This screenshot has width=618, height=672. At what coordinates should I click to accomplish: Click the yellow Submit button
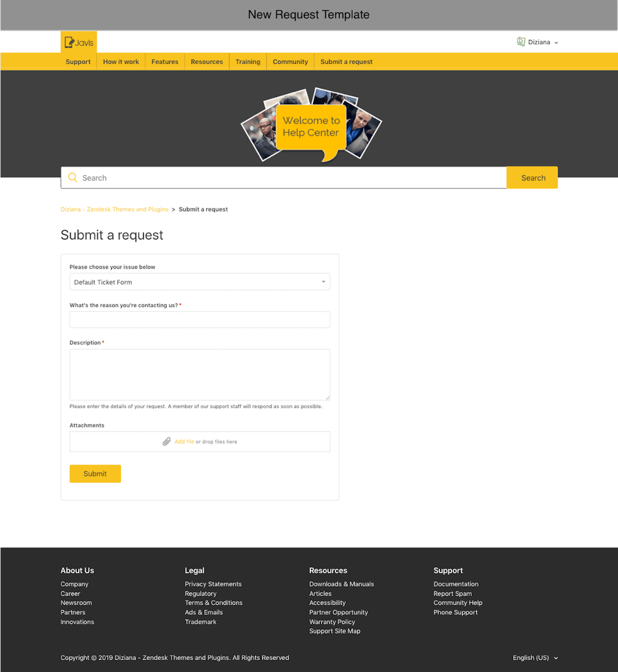tap(95, 474)
